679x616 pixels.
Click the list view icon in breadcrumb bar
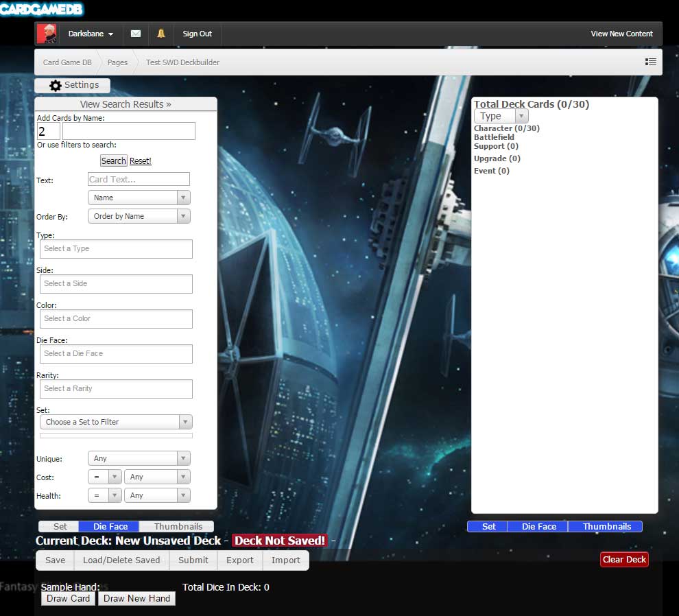coord(650,62)
